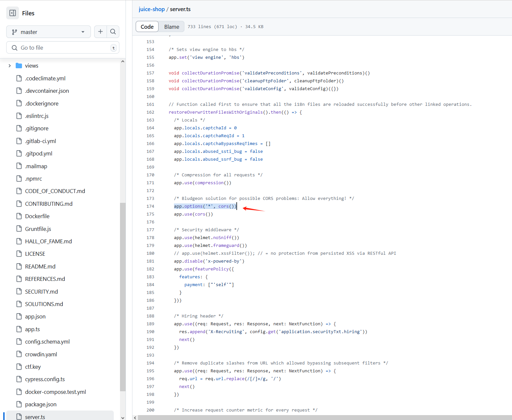The image size is (512, 420).
Task: Click the file icon beside Gruntfile.js
Action: pos(19,229)
